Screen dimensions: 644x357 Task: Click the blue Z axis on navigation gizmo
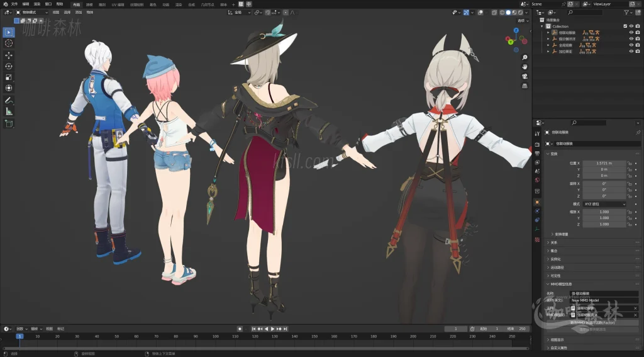pos(516,30)
